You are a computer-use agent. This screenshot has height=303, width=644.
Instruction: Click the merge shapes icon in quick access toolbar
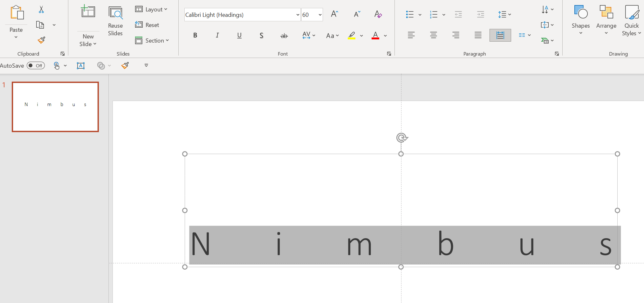point(101,65)
